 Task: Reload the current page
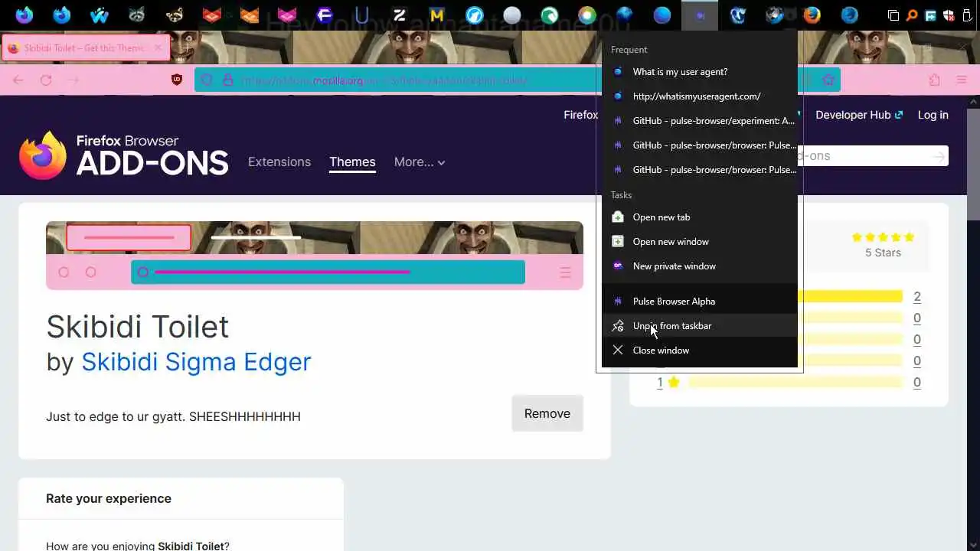pos(46,80)
